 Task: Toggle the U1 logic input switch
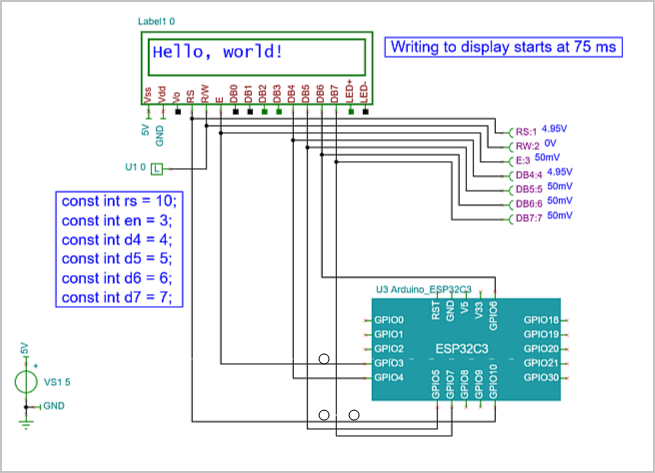tap(168, 168)
